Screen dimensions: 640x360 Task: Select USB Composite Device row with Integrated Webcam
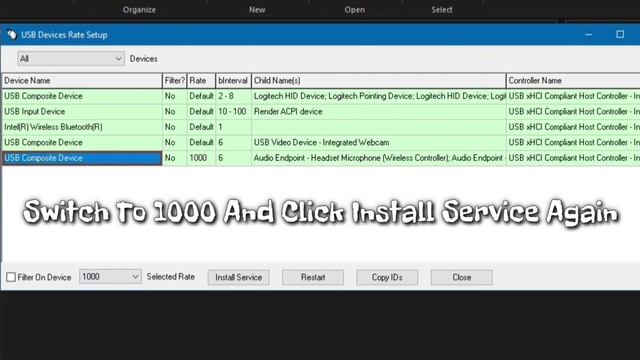[321, 143]
